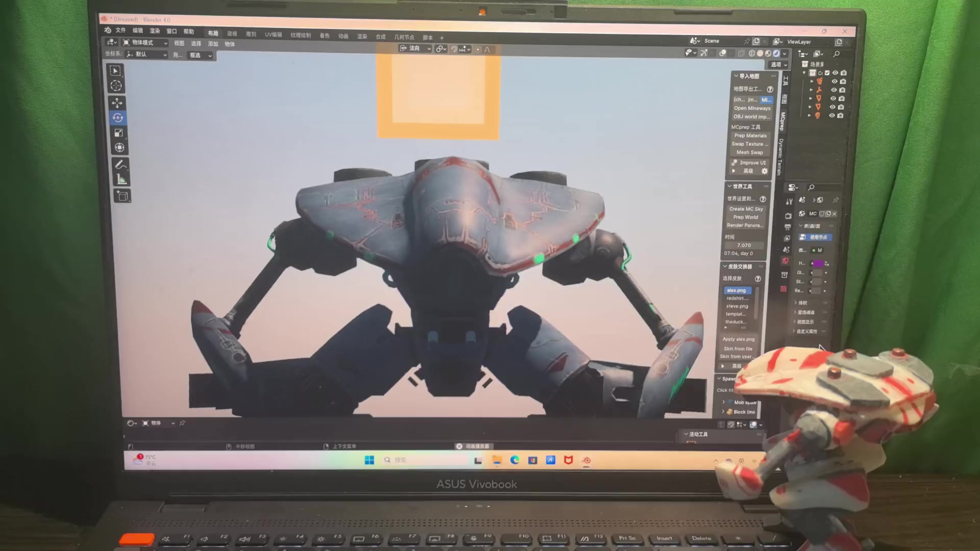Open the Blender icon in taskbar
980x551 pixels.
click(586, 460)
